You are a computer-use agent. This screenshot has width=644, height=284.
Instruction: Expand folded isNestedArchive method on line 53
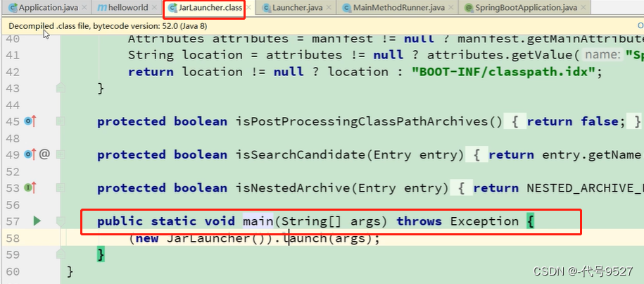pos(61,188)
